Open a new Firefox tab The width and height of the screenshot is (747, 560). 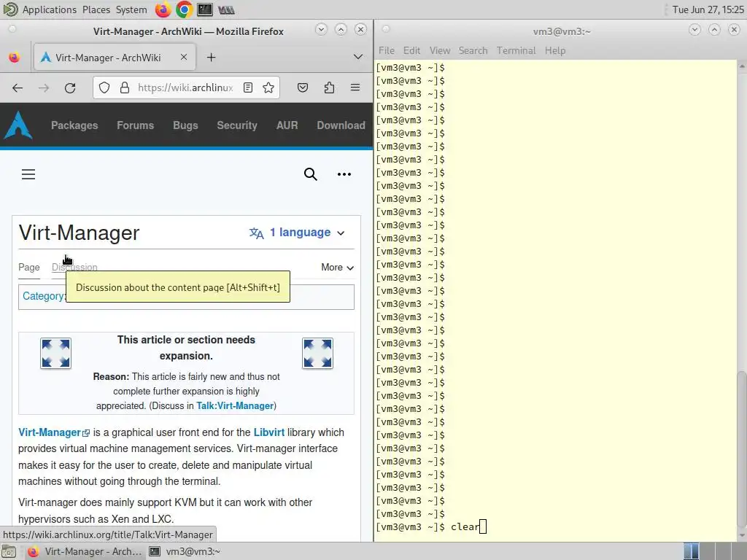[x=211, y=58]
